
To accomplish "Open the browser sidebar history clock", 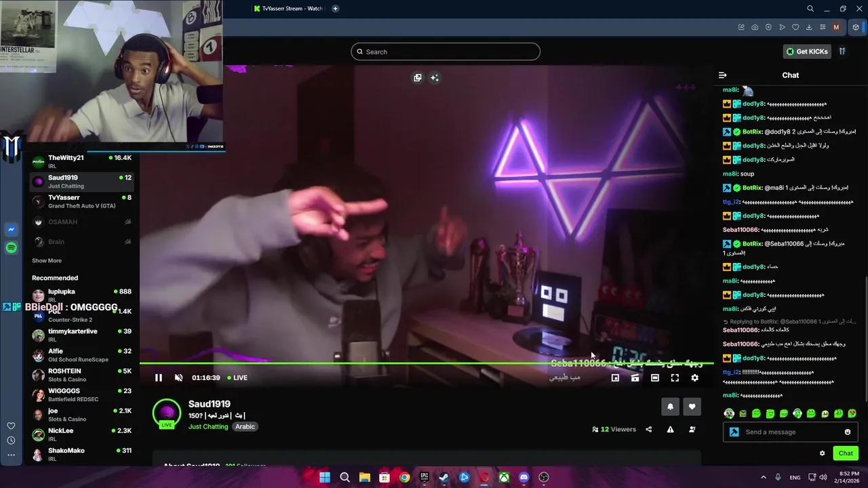I will 11,441.
